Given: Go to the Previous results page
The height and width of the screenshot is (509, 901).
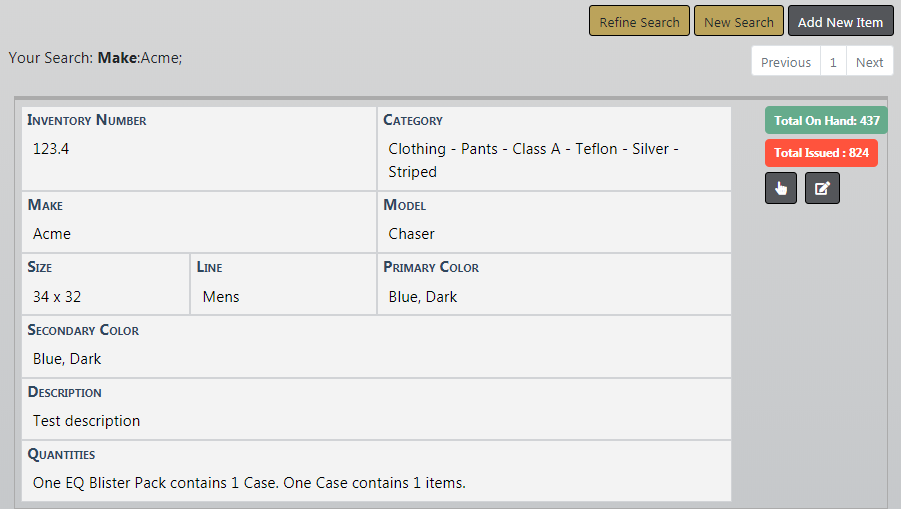Looking at the screenshot, I should [785, 62].
